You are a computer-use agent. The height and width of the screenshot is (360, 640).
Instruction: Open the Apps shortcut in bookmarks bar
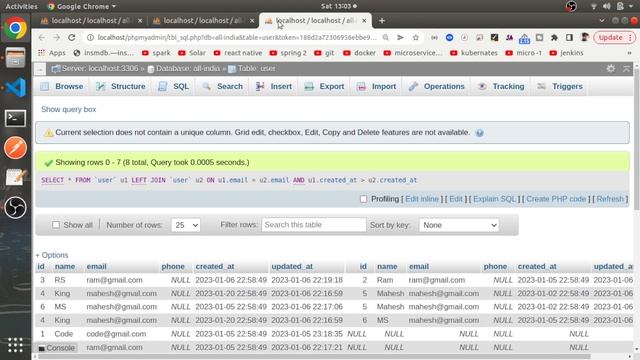[x=52, y=53]
